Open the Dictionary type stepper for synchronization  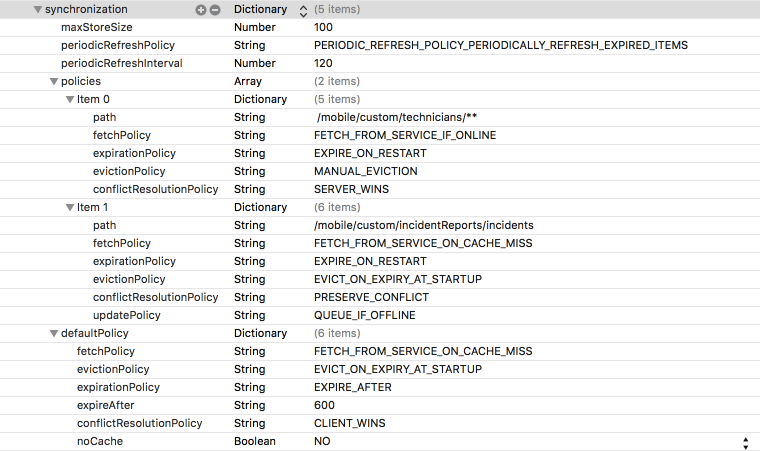[304, 9]
